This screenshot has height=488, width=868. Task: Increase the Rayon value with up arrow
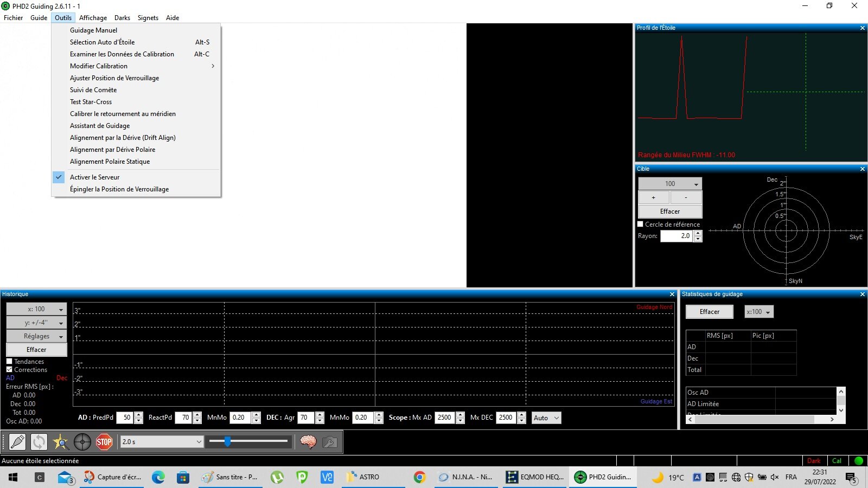click(698, 233)
